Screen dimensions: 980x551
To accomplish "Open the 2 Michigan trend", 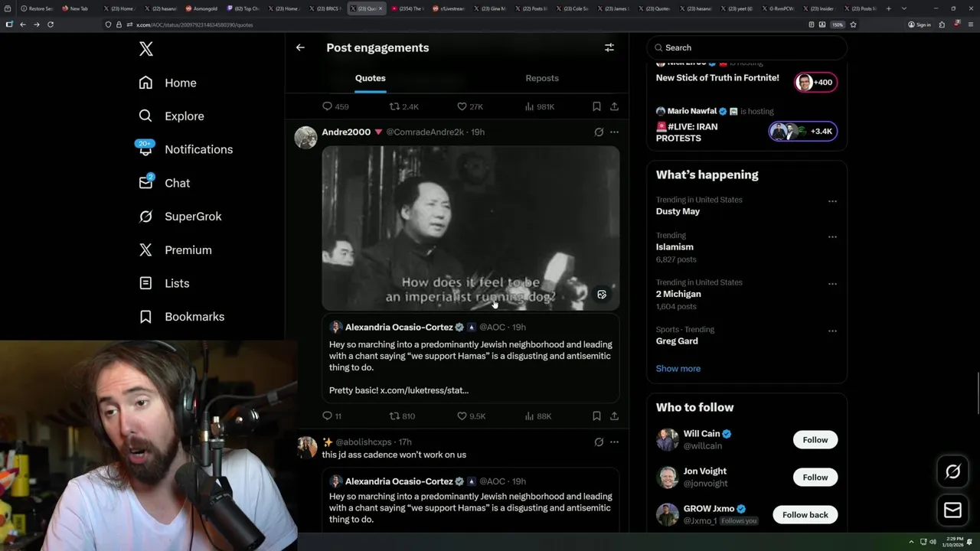I will 678,294.
